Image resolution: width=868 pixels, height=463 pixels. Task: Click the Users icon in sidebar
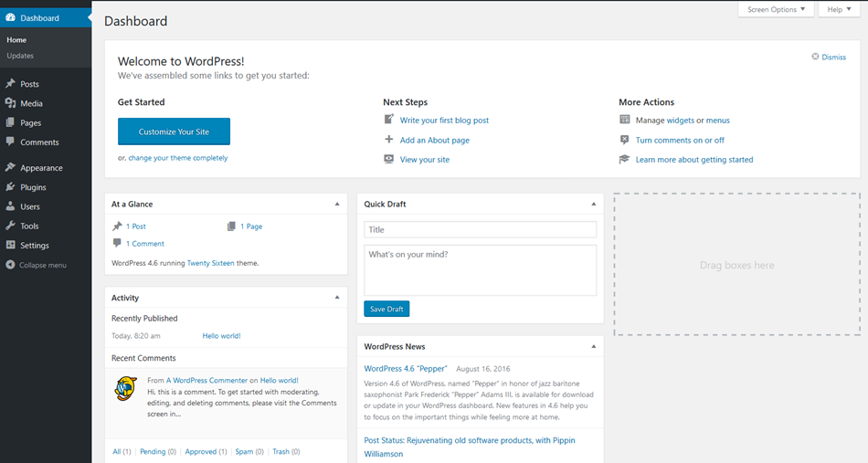10,206
